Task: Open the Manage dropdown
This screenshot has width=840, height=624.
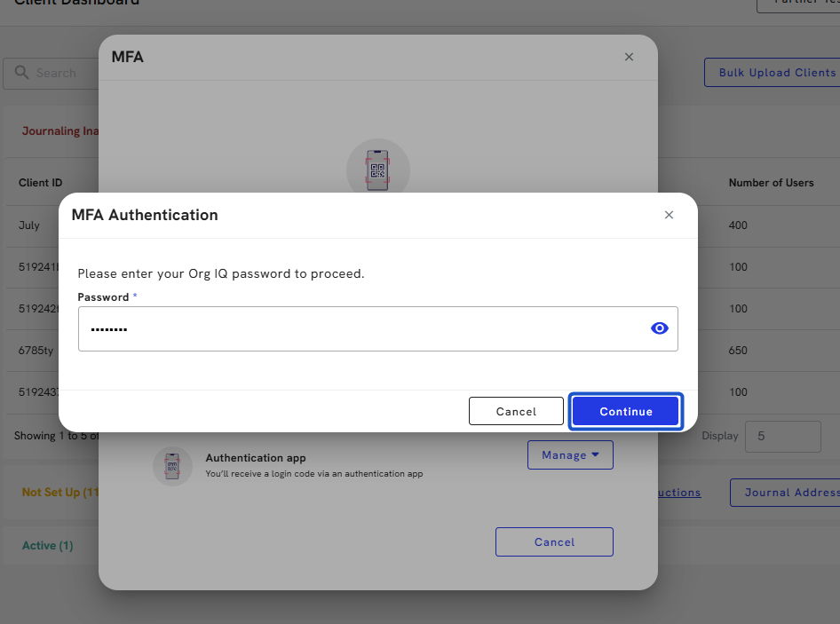Action: click(570, 455)
